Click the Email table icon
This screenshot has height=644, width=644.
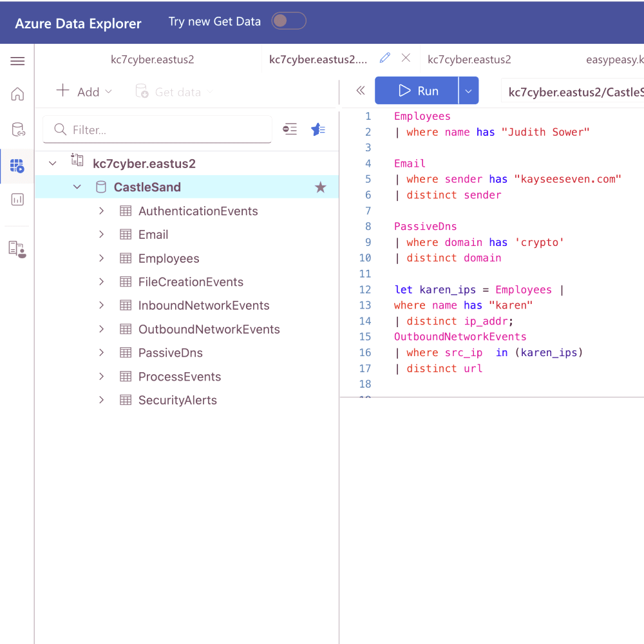126,234
